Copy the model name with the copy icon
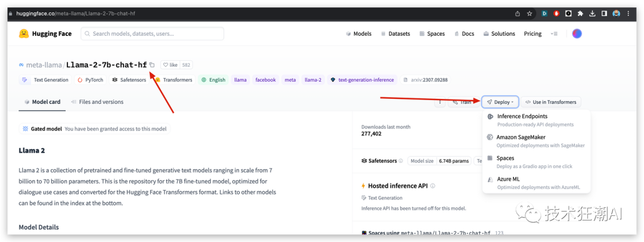Screen dimensions: 644x242 pos(152,65)
